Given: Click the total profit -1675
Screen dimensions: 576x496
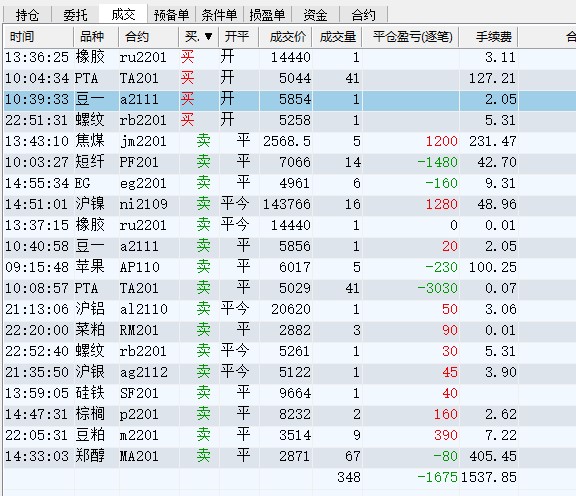Looking at the screenshot, I should tap(438, 477).
